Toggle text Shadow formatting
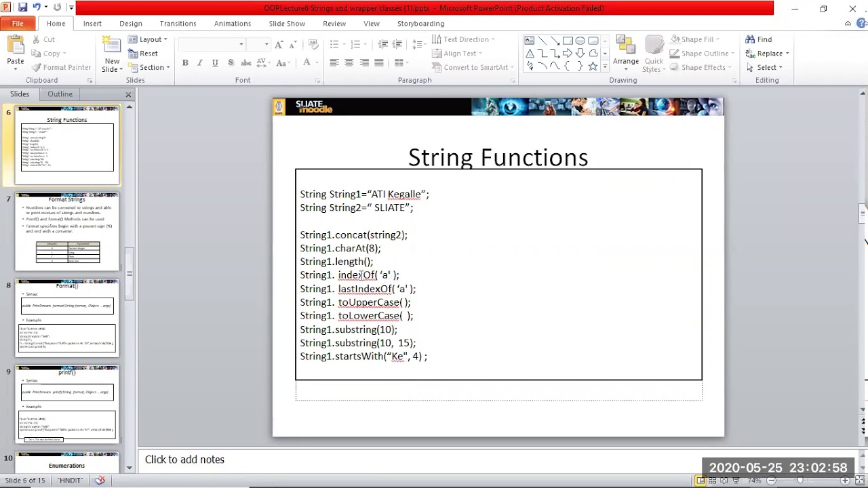Screen dimensions: 868x488 coord(231,62)
